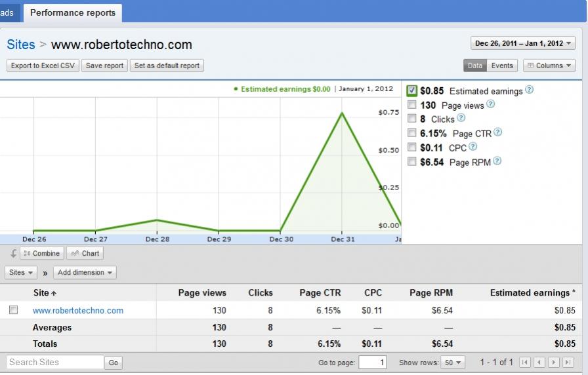This screenshot has width=588, height=375.
Task: Click Set as default report button
Action: [167, 66]
